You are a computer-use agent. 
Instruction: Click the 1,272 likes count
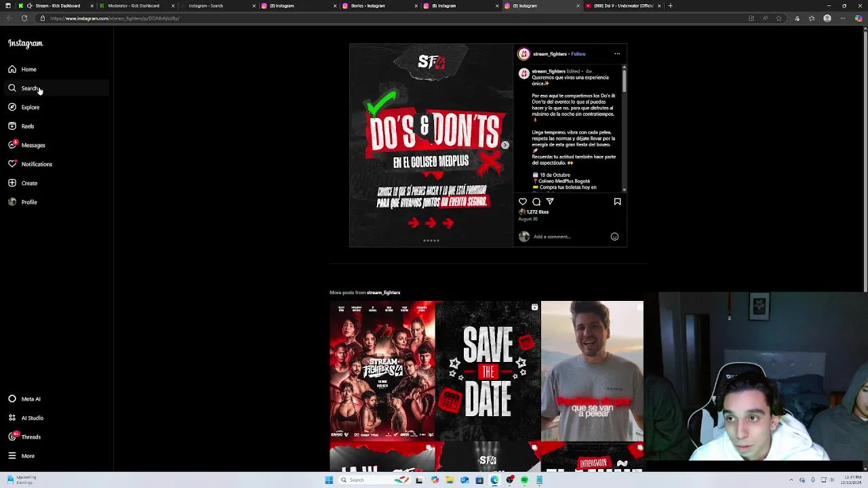(538, 212)
